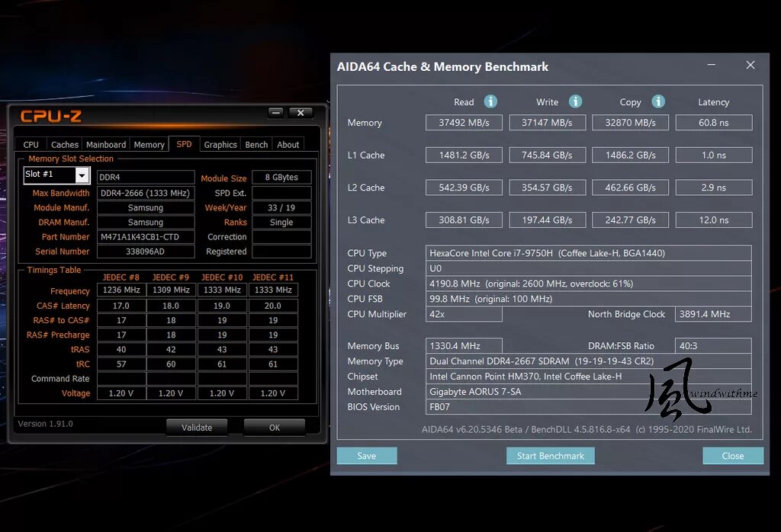
Task: Click the Part Number M471A1K43CB1-CTD in CPU-Z
Action: 146,237
